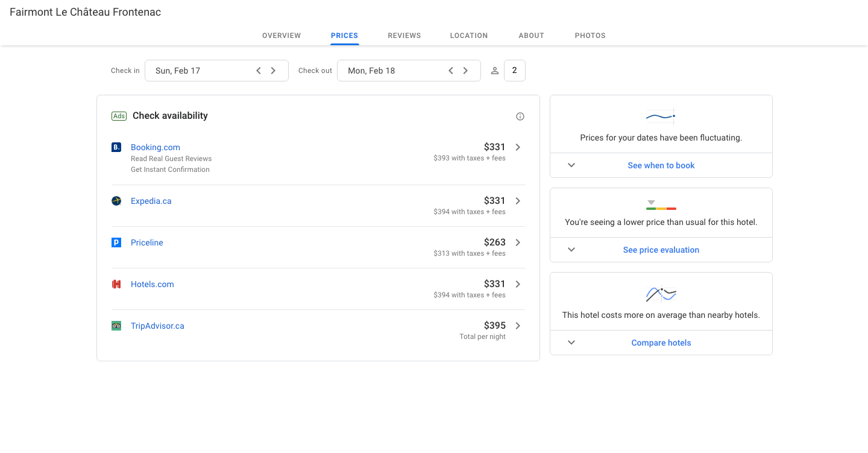
Task: Switch to the Overview tab
Action: [281, 36]
